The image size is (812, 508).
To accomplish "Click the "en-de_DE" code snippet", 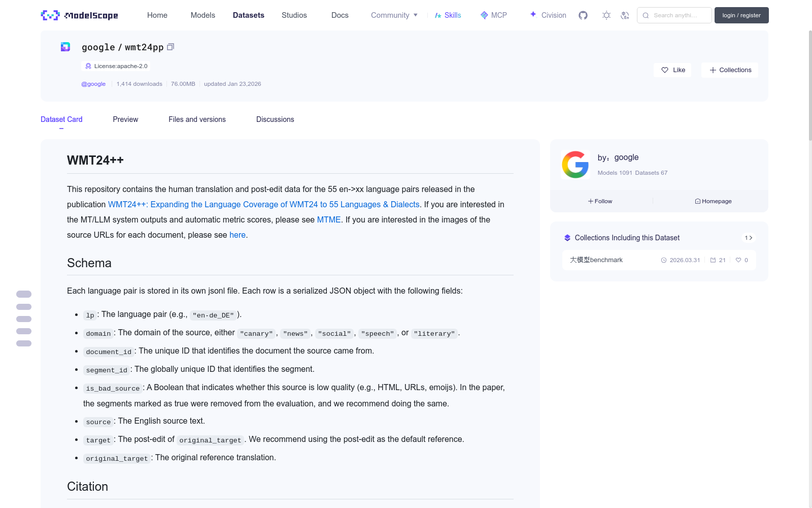I will point(213,315).
